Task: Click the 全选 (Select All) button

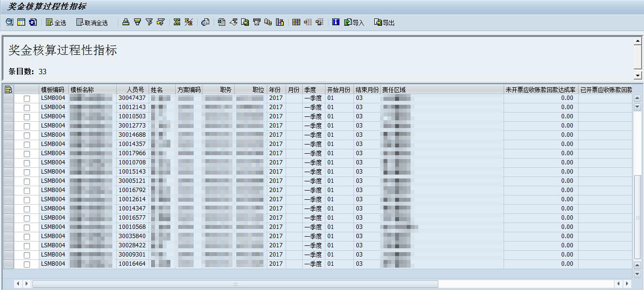Action: (56, 22)
